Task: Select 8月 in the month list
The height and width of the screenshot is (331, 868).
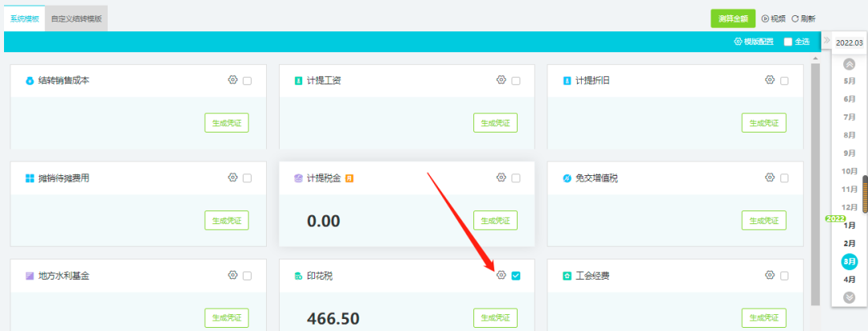Action: pos(850,135)
